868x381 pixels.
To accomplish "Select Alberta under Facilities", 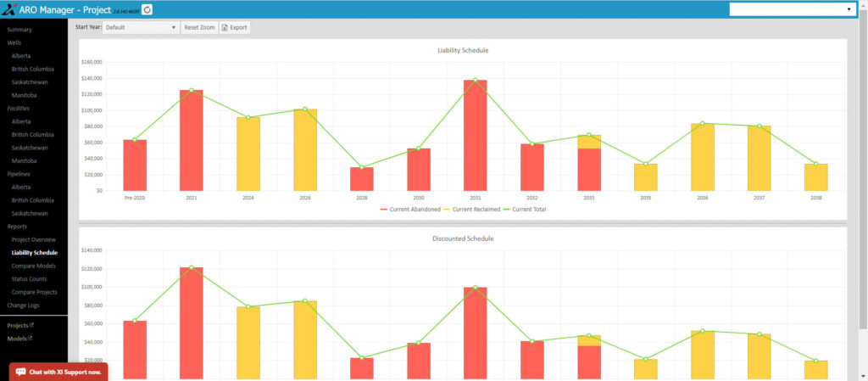I will coord(21,121).
